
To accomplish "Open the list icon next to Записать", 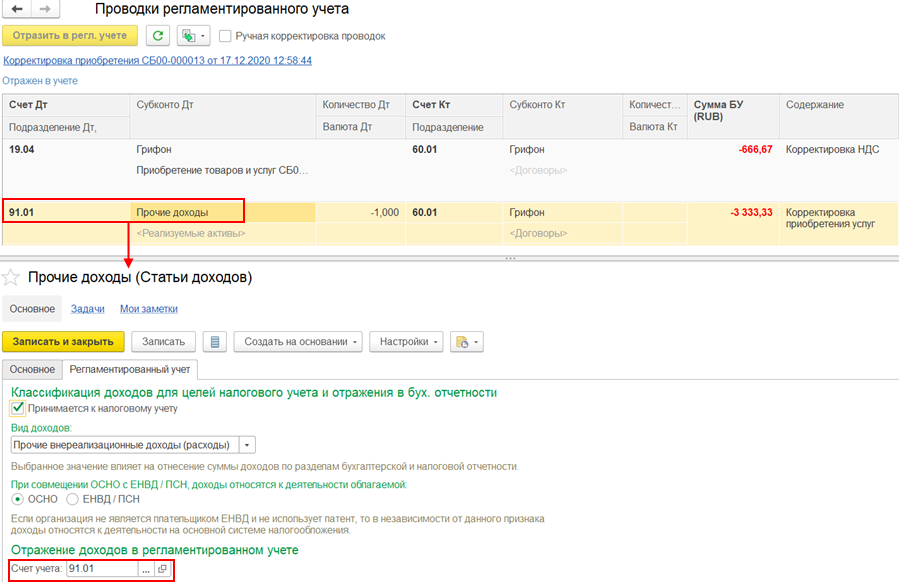I will pyautogui.click(x=215, y=342).
